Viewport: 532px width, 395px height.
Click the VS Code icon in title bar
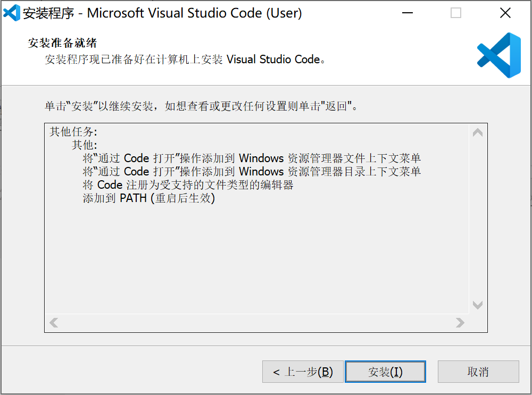pos(12,13)
